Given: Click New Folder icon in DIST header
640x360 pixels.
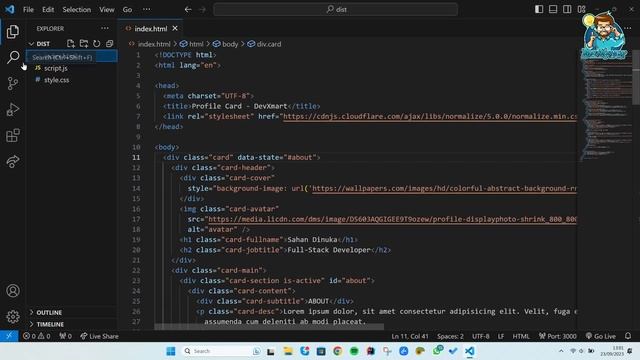Looking at the screenshot, I should click(84, 44).
